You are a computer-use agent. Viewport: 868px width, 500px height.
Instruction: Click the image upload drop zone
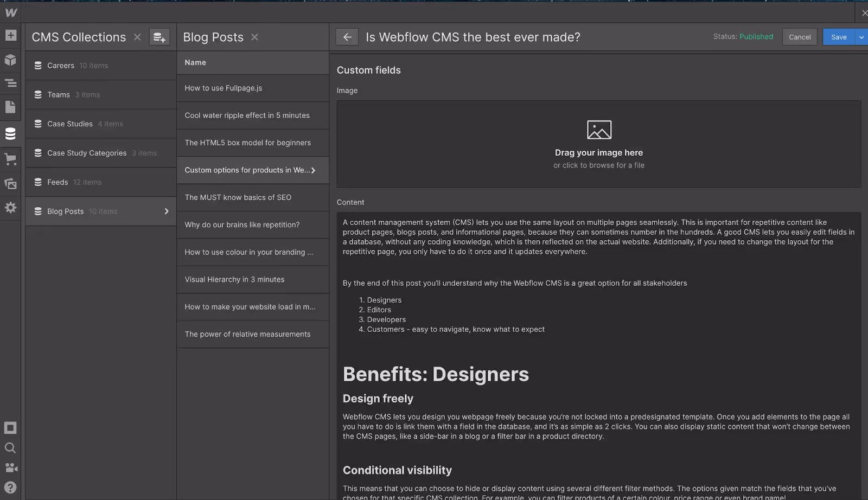coord(599,144)
